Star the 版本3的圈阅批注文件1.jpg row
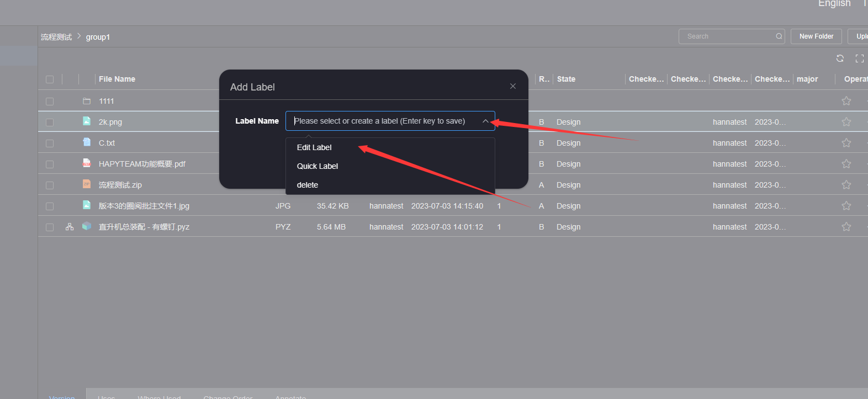Image resolution: width=868 pixels, height=399 pixels. pyautogui.click(x=846, y=206)
